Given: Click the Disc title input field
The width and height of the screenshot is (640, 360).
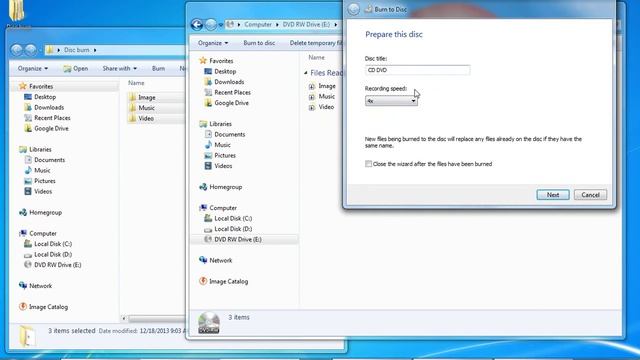Looking at the screenshot, I should pos(417,70).
